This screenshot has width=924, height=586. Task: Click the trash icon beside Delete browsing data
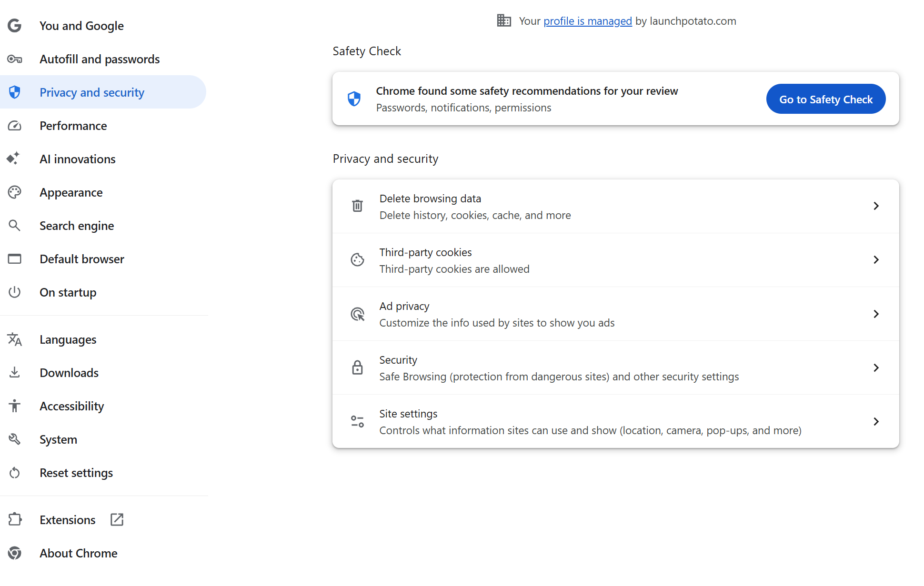click(357, 206)
